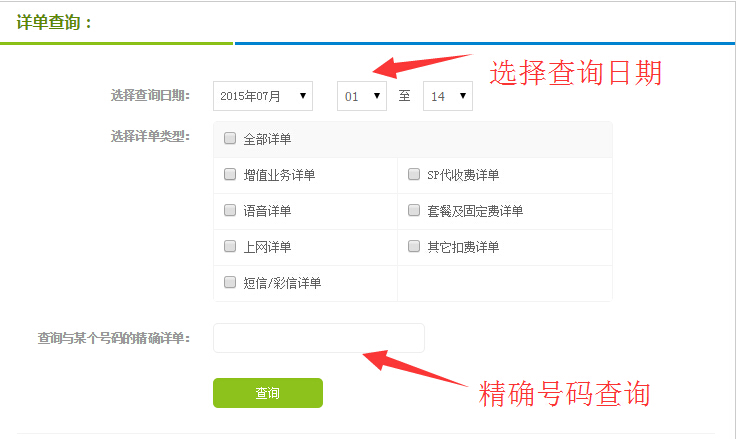This screenshot has width=736, height=439.
Task: Click the large red 选择查询日期 annotation text
Action: 575,72
